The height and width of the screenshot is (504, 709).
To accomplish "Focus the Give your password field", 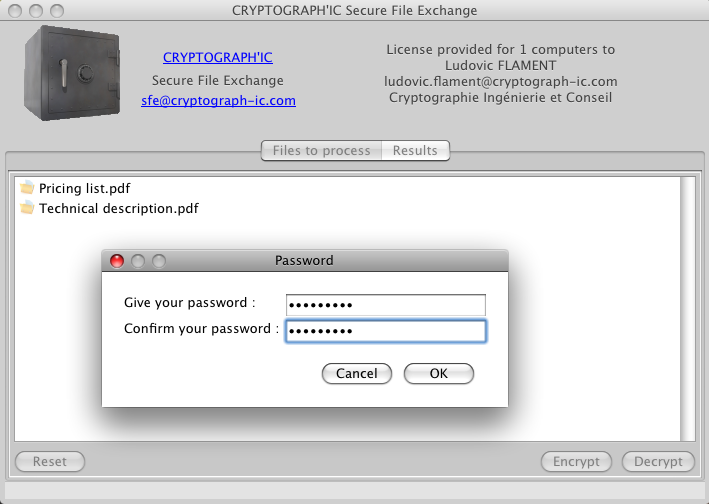I will tap(385, 304).
